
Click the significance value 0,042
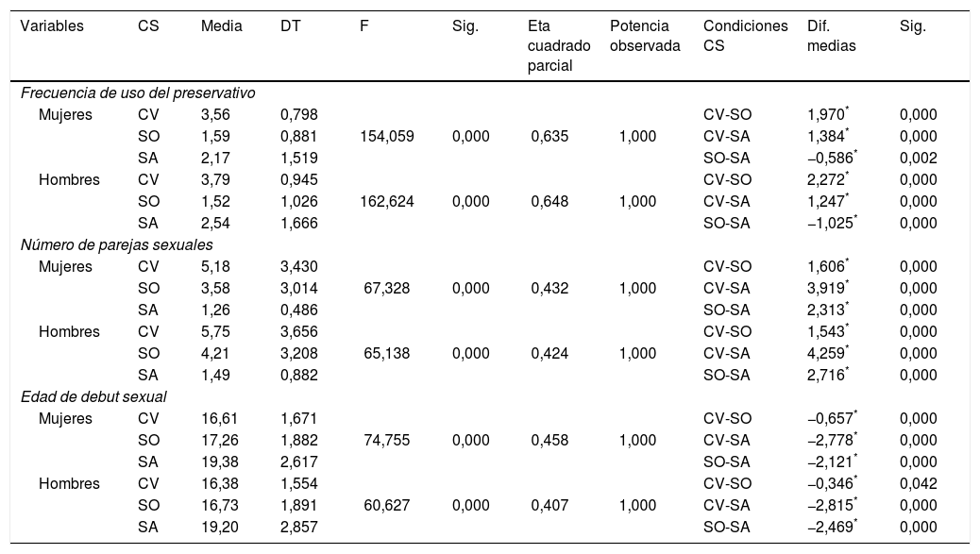919,482
